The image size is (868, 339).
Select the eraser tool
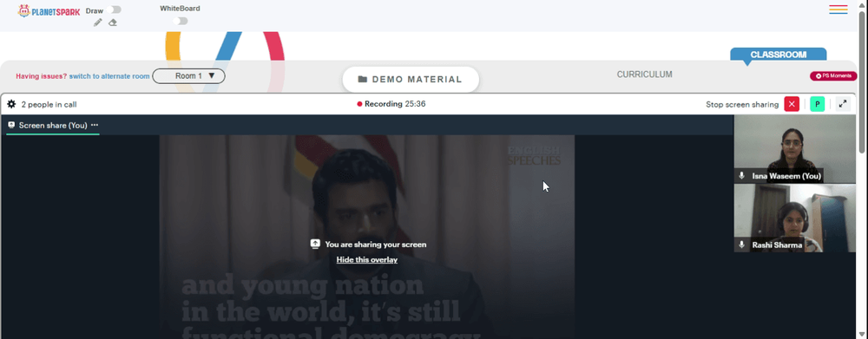click(113, 23)
